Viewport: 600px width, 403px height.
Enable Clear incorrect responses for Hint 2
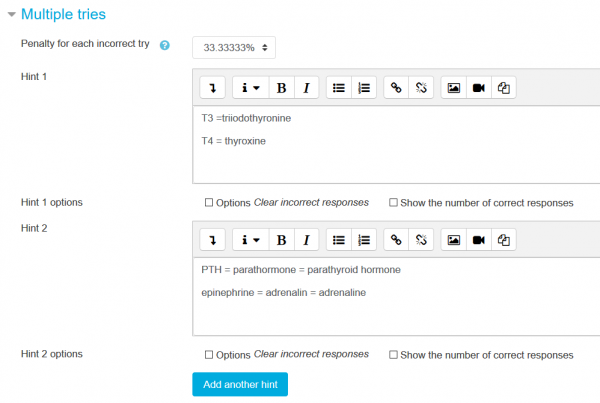209,354
